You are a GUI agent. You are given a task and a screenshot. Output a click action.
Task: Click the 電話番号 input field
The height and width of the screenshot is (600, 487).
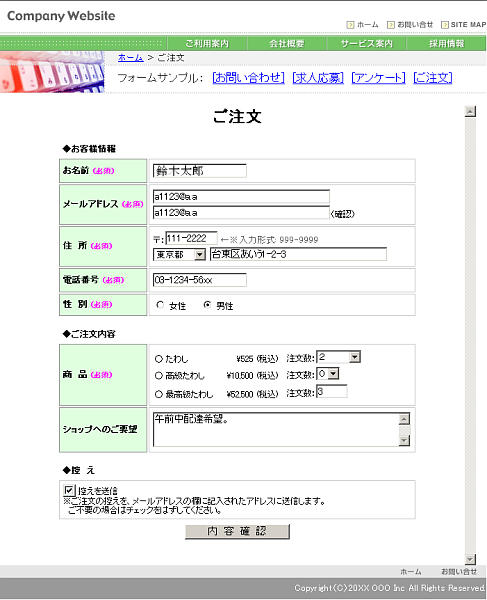(200, 280)
